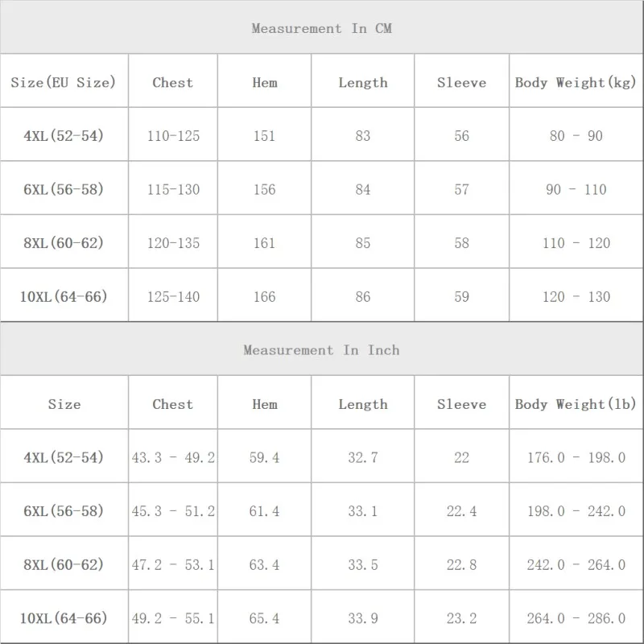The height and width of the screenshot is (644, 644).
Task: Click the hem value 61.4 in inch table
Action: [264, 511]
